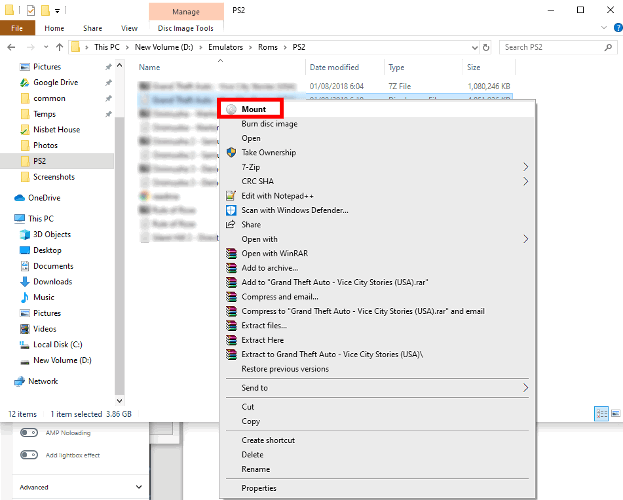
Task: Select the 3D Objects folder icon
Action: coord(25,234)
